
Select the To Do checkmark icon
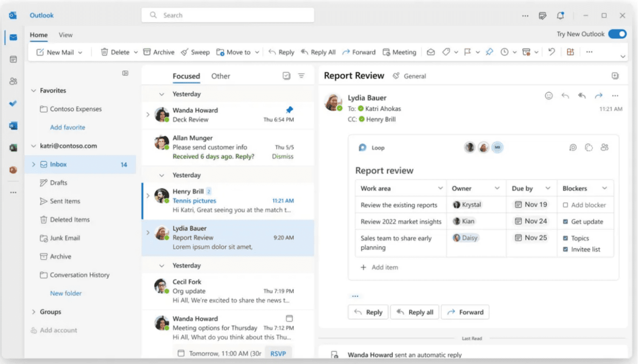click(13, 103)
